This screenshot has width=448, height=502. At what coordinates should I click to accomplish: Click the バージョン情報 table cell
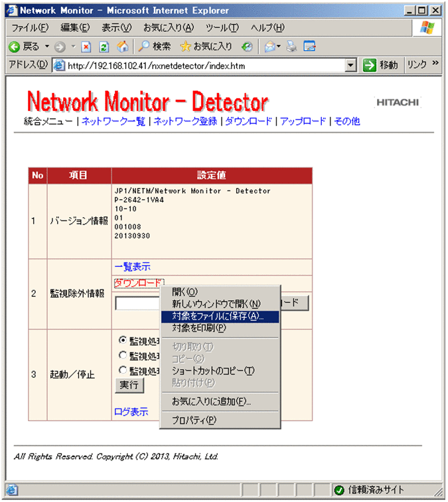[x=79, y=221]
